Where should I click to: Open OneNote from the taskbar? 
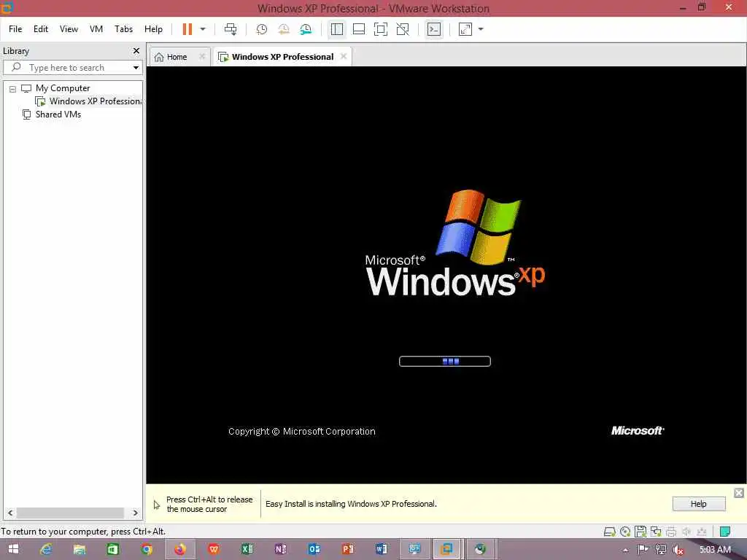pyautogui.click(x=281, y=549)
